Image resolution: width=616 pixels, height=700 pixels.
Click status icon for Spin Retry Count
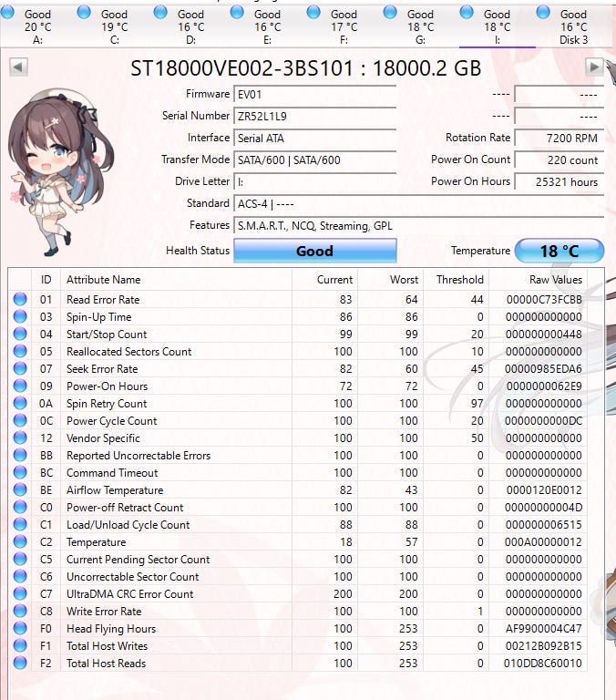[x=20, y=403]
